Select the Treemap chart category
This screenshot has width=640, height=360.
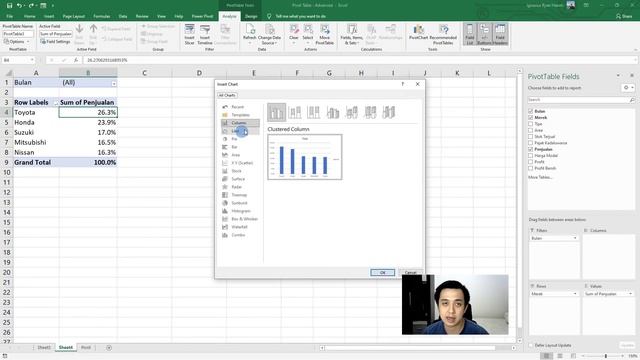[240, 195]
